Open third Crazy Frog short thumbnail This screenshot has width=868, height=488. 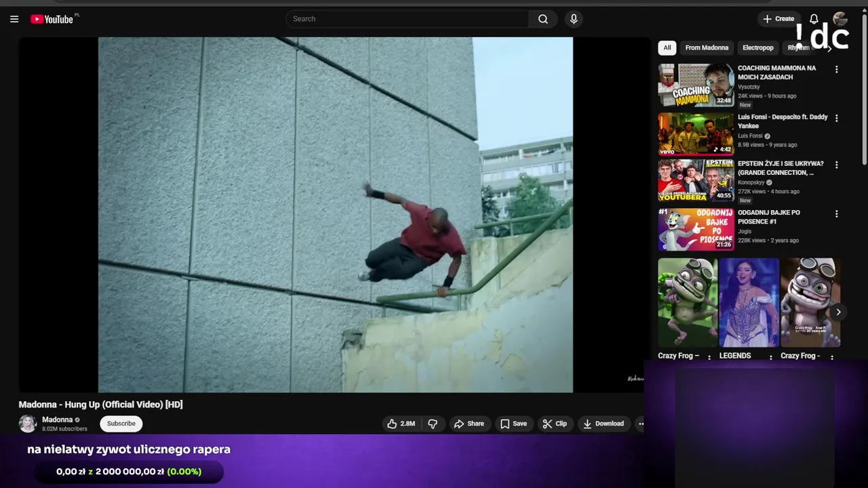tap(810, 302)
